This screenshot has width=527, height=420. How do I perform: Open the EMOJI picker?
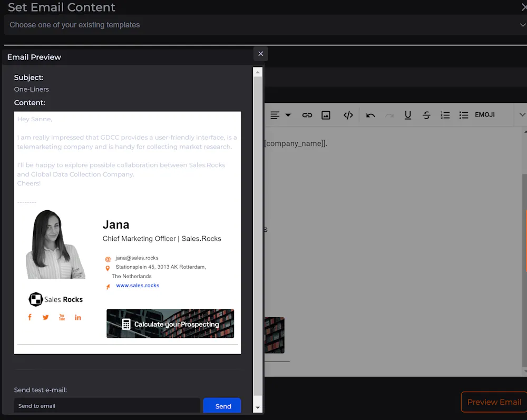pos(484,115)
